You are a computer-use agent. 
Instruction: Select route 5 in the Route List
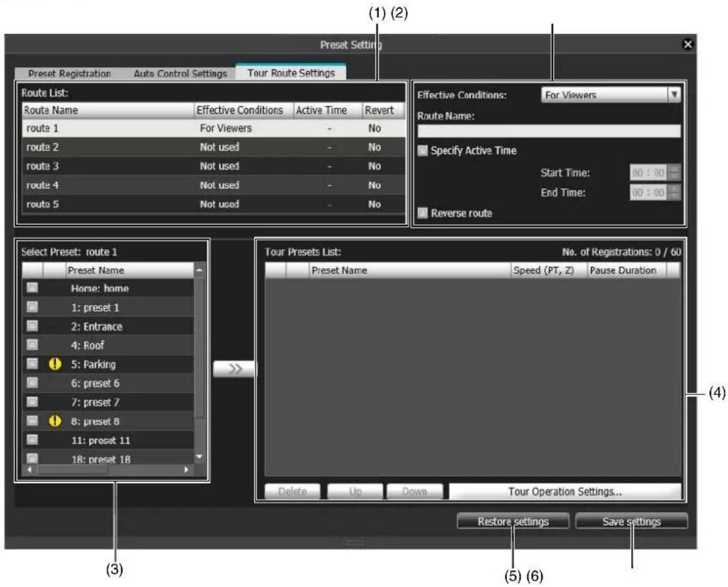(x=214, y=204)
